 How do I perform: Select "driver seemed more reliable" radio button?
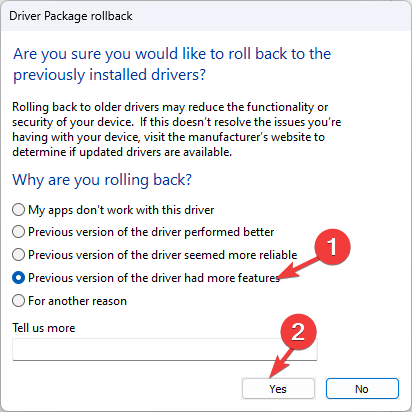18,255
